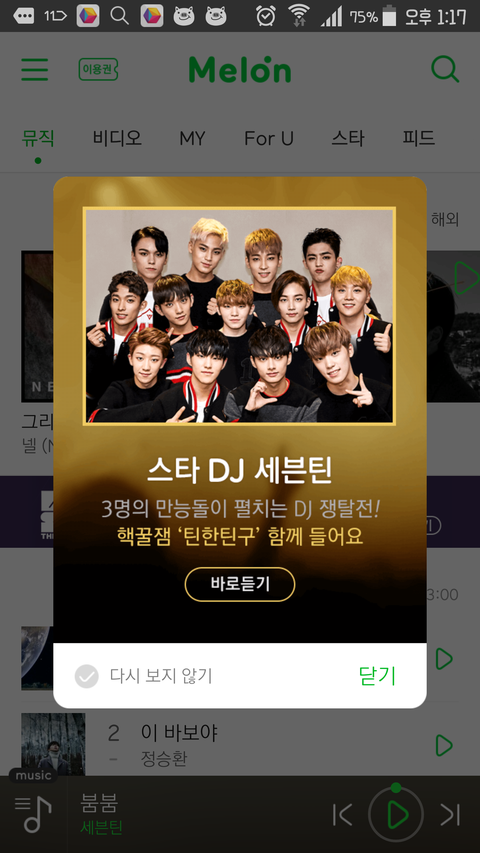Tap the Melon logo
480x853 pixels.
click(240, 69)
